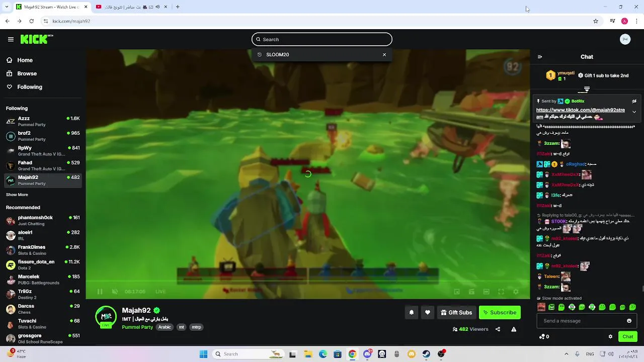
Task: Toggle the mini player icon
Action: [x=457, y=292]
